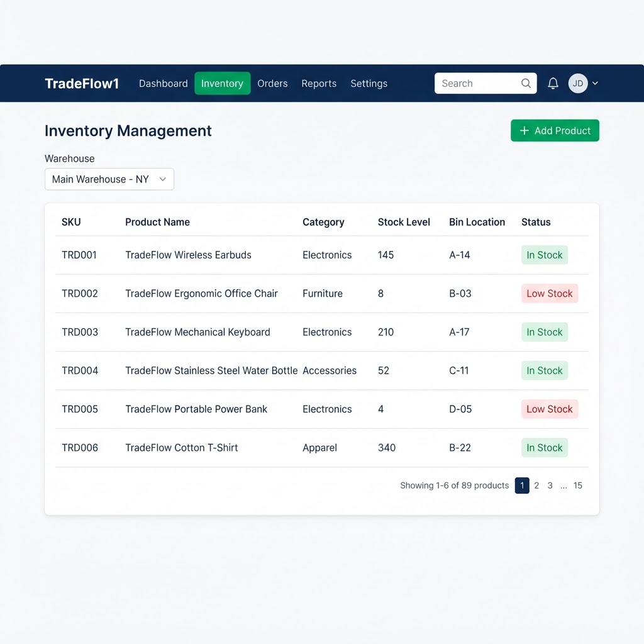
Task: Click Low Stock badge for TRD002
Action: tap(550, 294)
